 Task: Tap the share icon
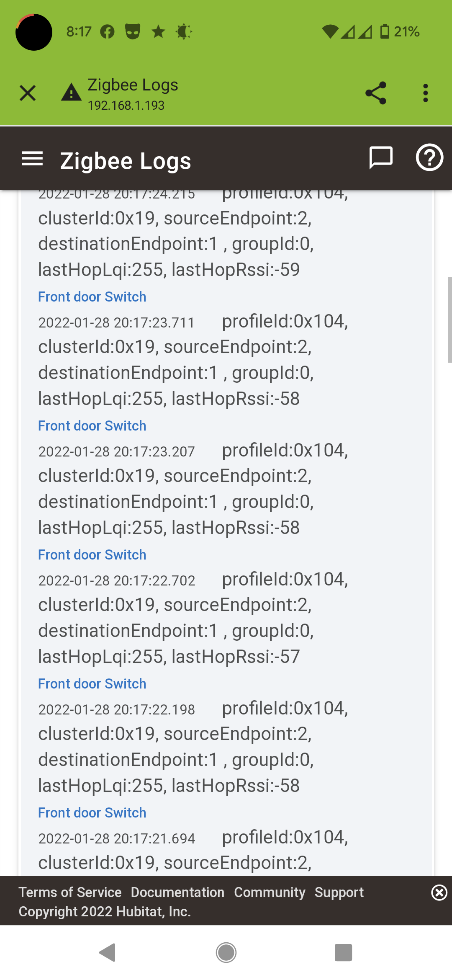tap(375, 93)
